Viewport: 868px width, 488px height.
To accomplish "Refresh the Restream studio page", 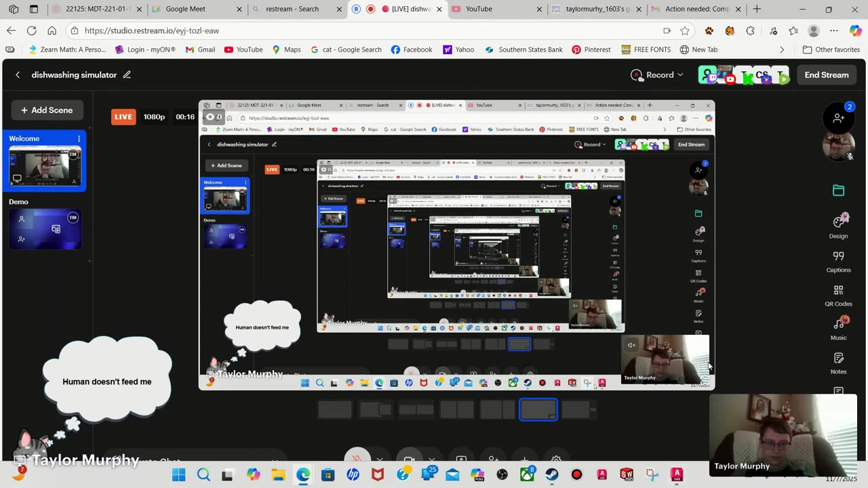I will coord(31,30).
